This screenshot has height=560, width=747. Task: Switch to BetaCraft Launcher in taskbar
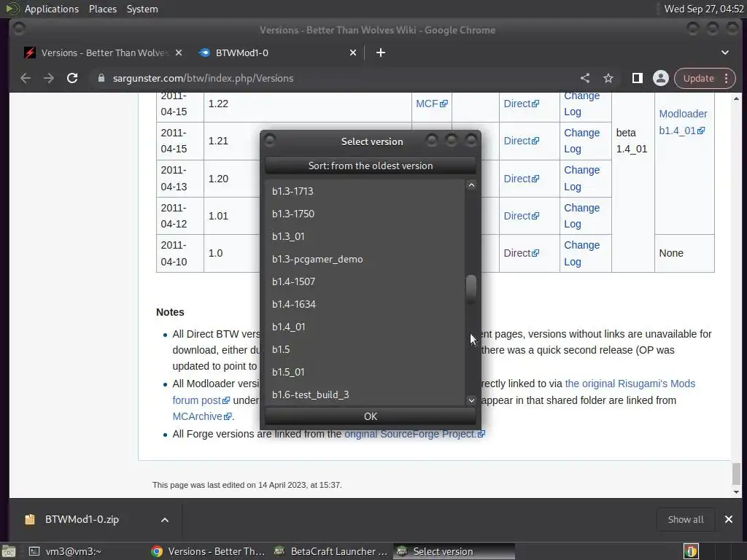332,551
